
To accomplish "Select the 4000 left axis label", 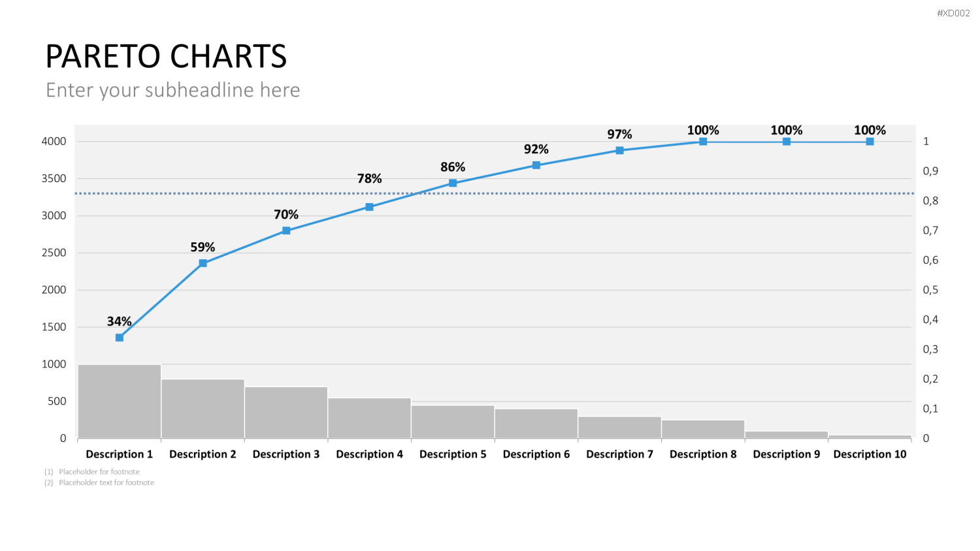I will (x=54, y=141).
